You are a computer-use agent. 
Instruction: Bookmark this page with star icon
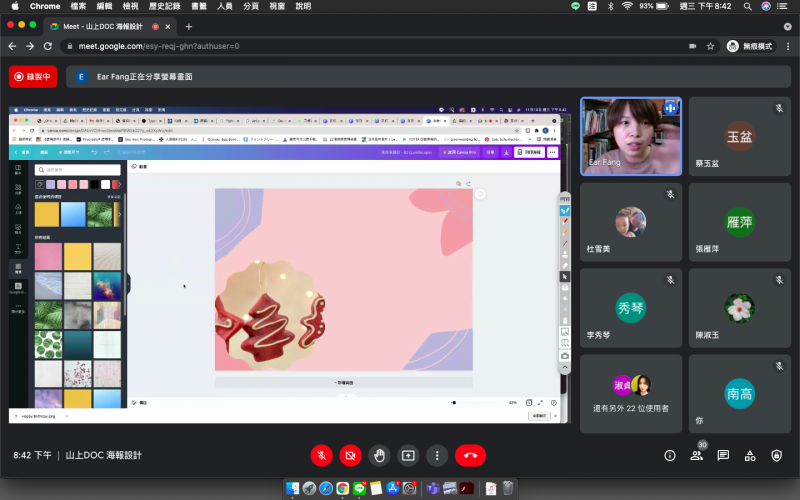coord(711,46)
